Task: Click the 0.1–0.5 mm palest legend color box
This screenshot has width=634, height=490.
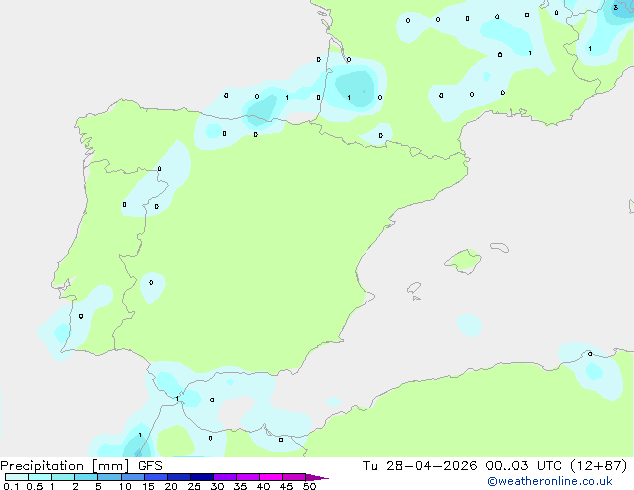Action: (x=17, y=477)
